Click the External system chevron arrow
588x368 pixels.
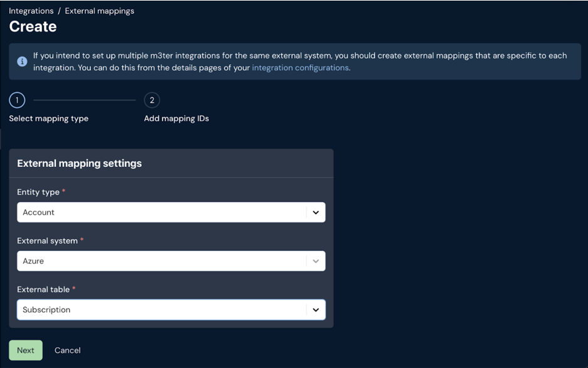click(x=316, y=261)
